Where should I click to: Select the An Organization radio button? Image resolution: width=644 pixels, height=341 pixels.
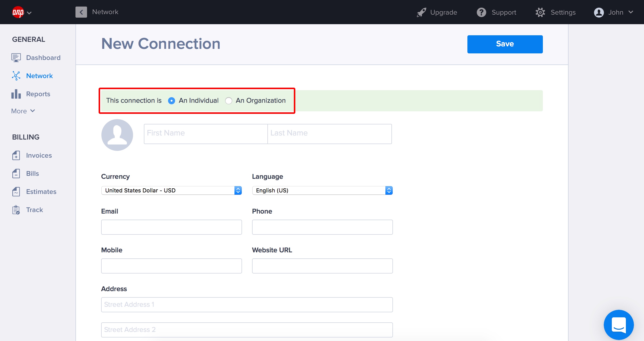coord(228,101)
